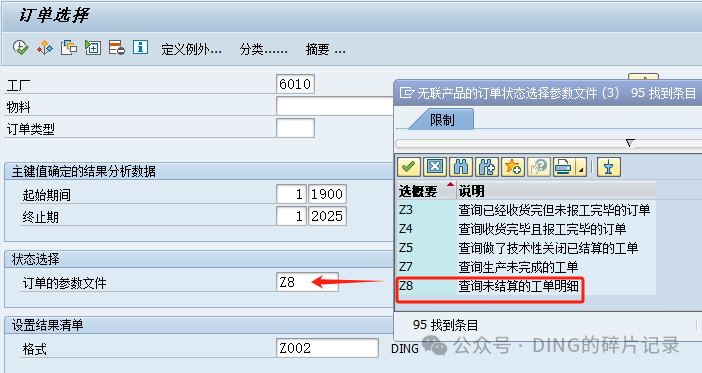The image size is (702, 373).
Task: Click the dynamic selections icon with green flag
Action: [93, 48]
